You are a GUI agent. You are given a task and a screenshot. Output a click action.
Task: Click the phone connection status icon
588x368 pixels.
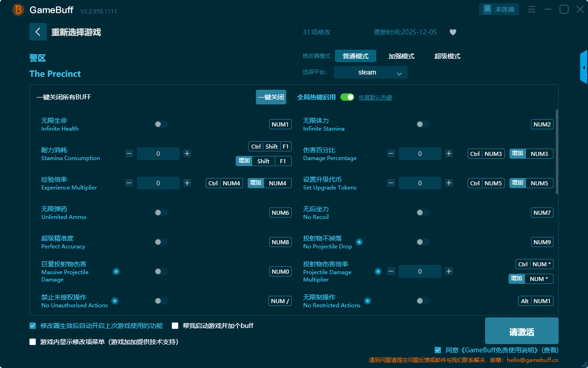[487, 9]
